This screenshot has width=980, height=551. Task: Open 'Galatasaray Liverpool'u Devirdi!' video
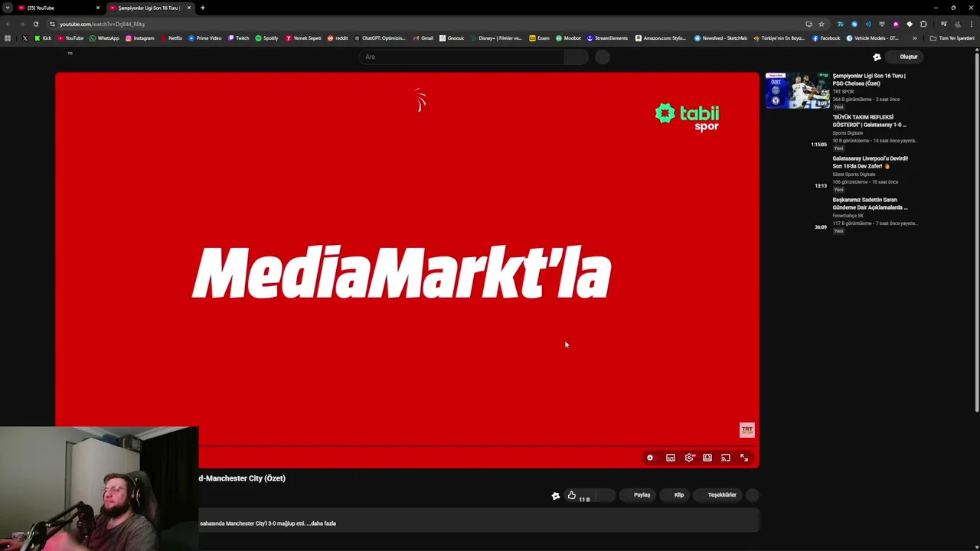coord(871,162)
